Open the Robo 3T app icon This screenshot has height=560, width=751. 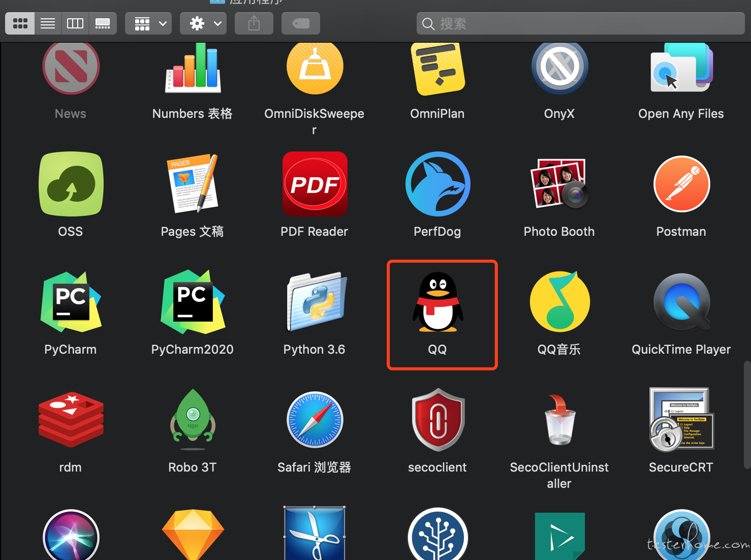(x=193, y=420)
